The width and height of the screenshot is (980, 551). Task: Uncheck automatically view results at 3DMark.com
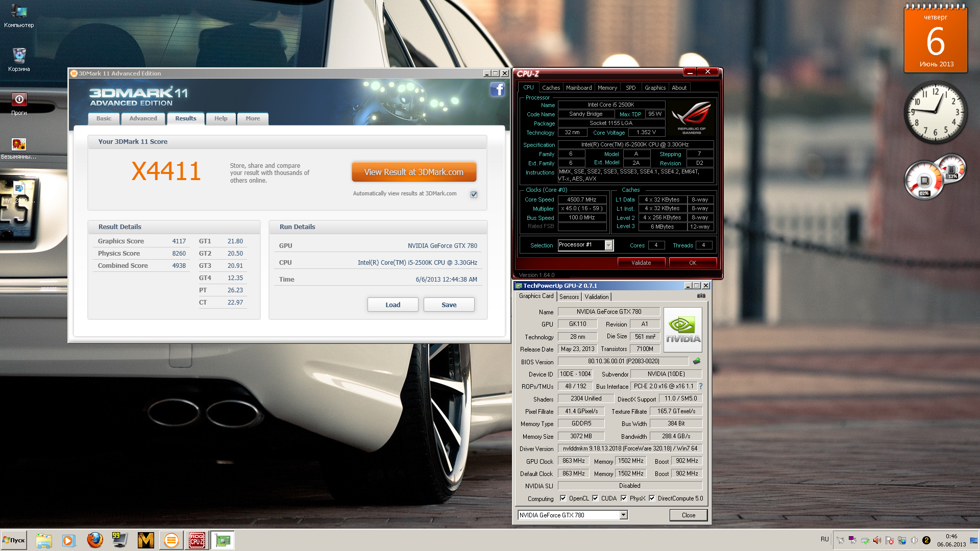point(474,194)
